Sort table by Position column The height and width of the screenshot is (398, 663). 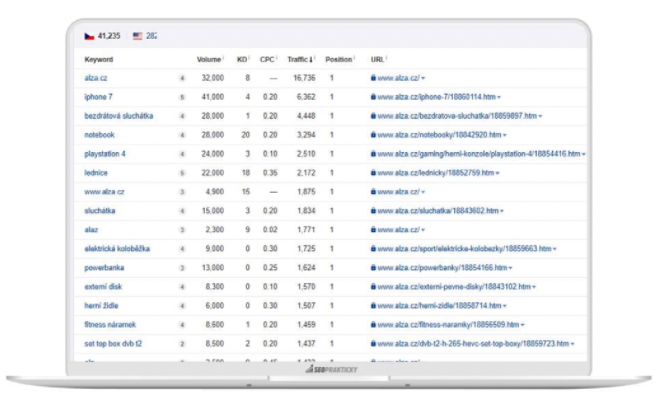point(338,60)
